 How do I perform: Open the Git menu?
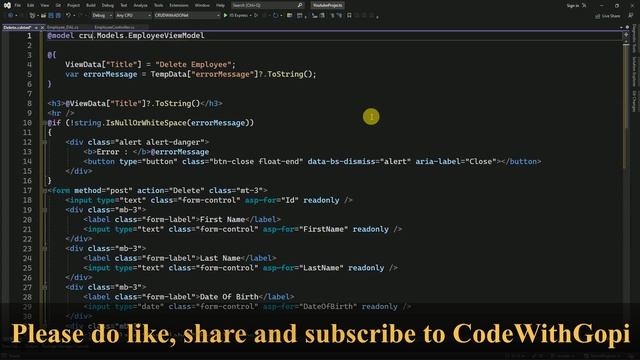click(x=58, y=5)
